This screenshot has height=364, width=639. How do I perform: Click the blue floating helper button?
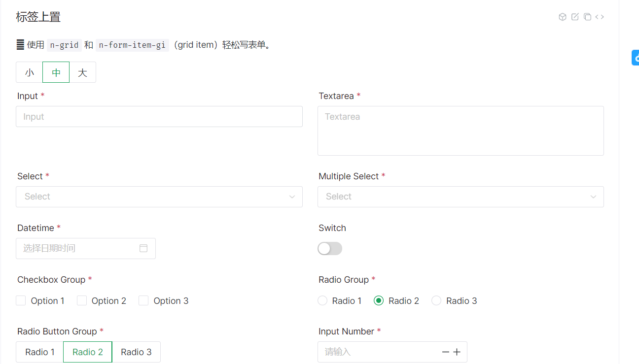(636, 57)
